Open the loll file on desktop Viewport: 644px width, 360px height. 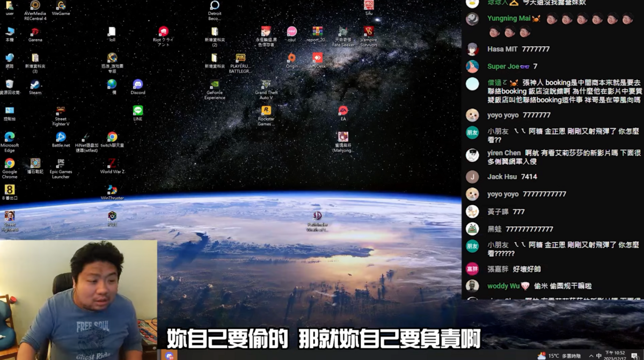point(112,34)
